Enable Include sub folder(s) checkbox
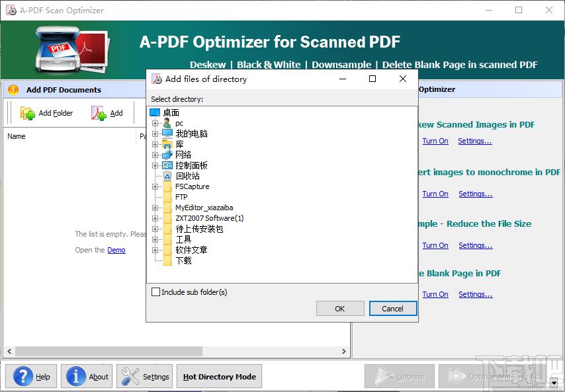The width and height of the screenshot is (565, 392). pyautogui.click(x=156, y=292)
